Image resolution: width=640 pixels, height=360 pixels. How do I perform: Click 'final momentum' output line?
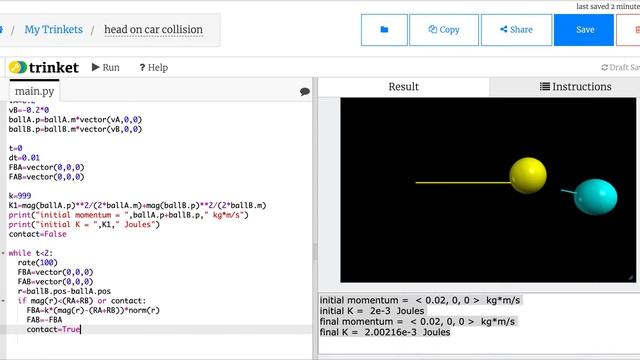[418, 322]
